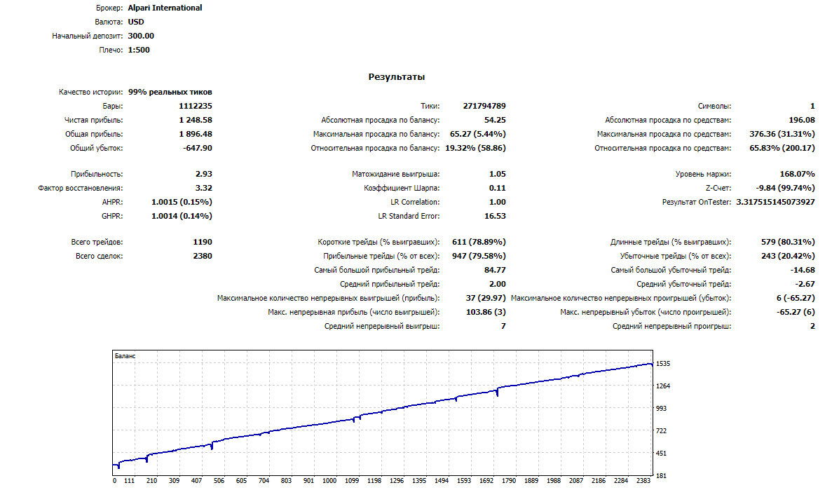
Task: Click ticks count 271794789
Action: coord(484,106)
